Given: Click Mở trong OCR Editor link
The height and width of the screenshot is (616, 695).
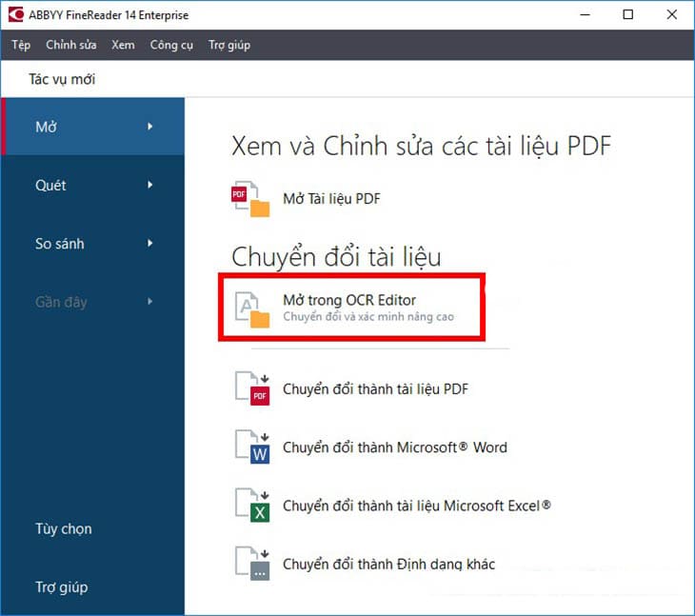Looking at the screenshot, I should tap(349, 300).
